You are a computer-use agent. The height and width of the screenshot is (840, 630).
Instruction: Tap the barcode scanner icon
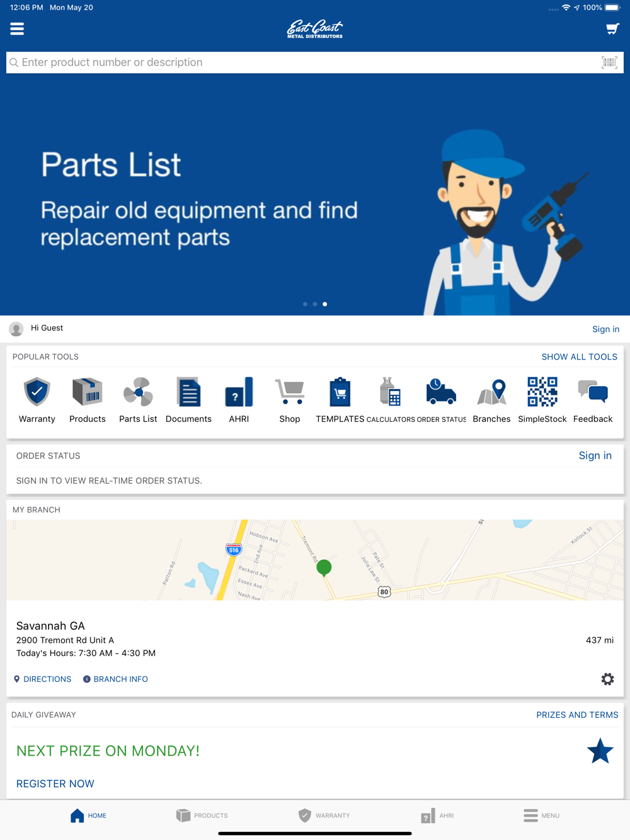[609, 62]
